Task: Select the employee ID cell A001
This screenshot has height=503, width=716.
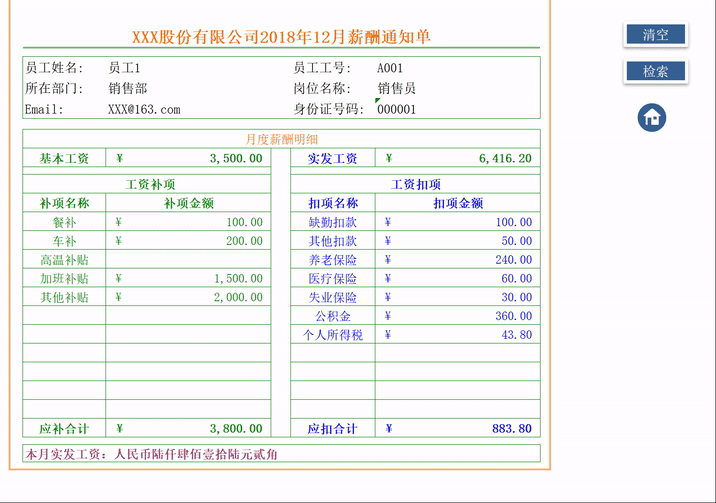Action: [x=390, y=69]
